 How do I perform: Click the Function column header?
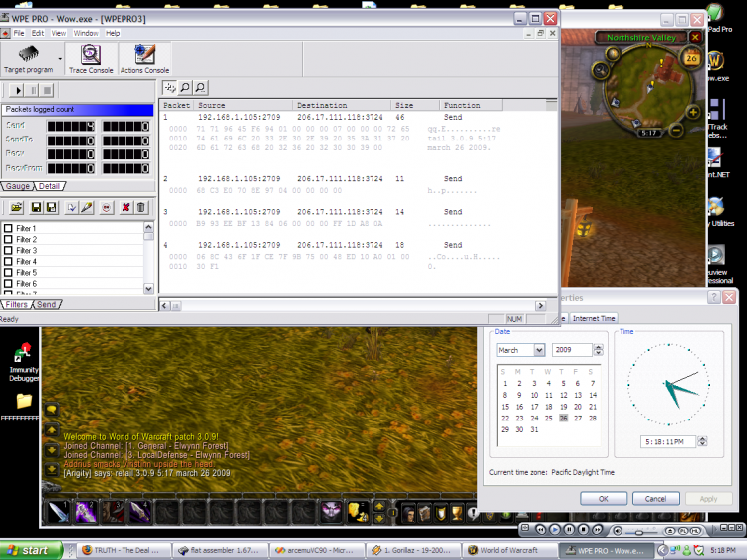tap(471, 105)
